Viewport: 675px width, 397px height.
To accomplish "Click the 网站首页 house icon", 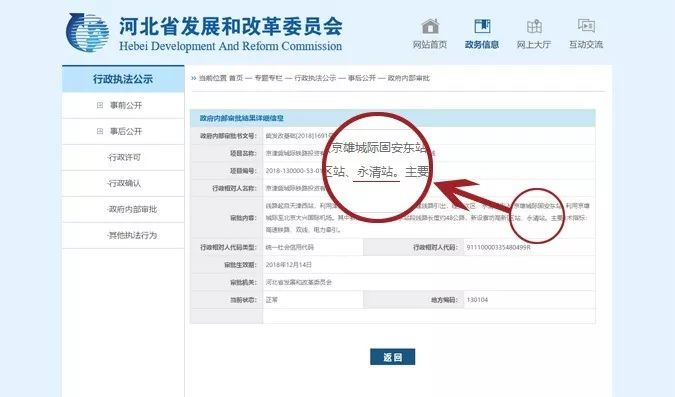I will pos(430,27).
